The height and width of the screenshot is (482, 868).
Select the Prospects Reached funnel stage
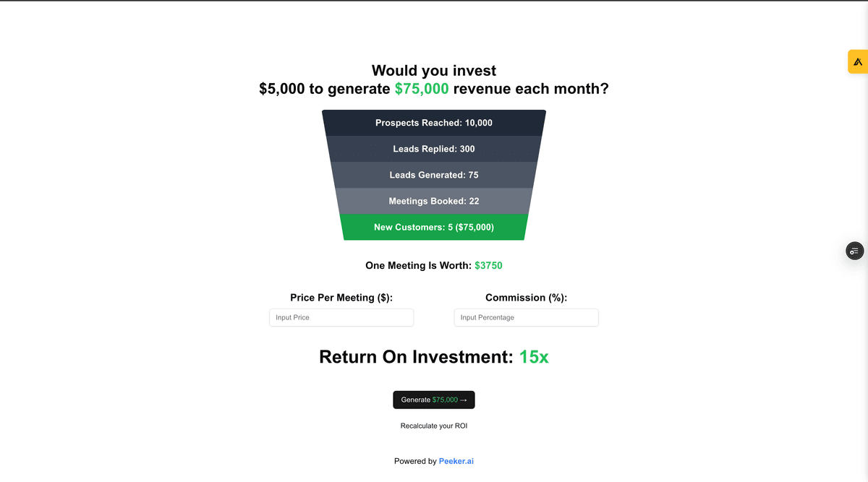(434, 123)
